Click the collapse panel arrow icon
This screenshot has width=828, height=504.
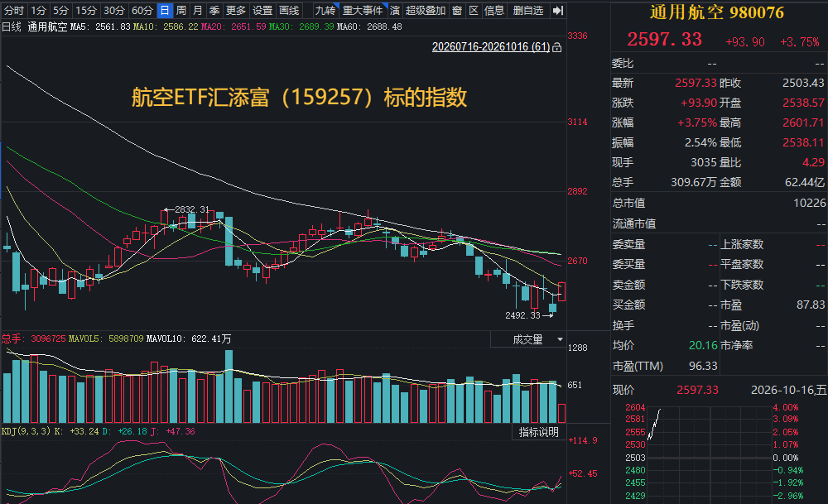[557, 11]
